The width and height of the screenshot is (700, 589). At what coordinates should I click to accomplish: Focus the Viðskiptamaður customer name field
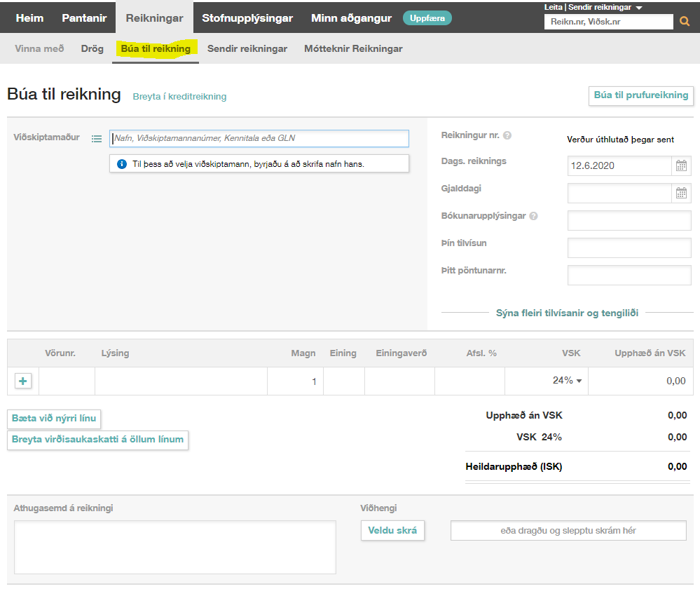point(259,139)
